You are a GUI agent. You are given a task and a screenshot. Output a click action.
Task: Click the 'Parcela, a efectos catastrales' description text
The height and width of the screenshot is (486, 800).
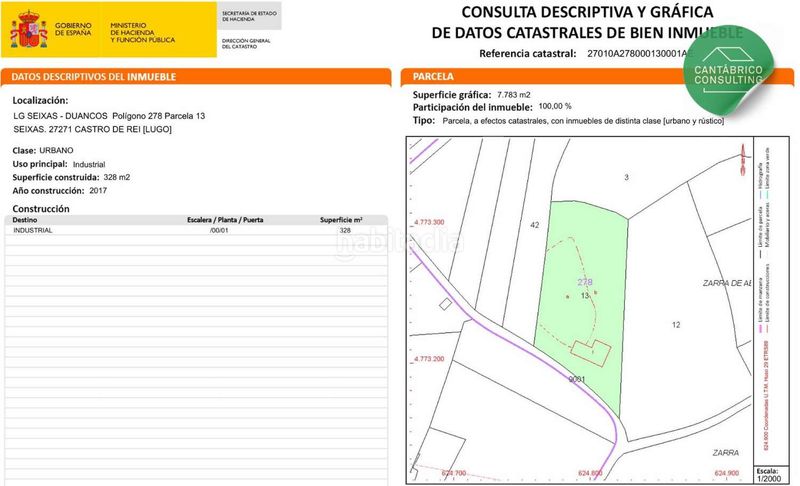click(583, 121)
